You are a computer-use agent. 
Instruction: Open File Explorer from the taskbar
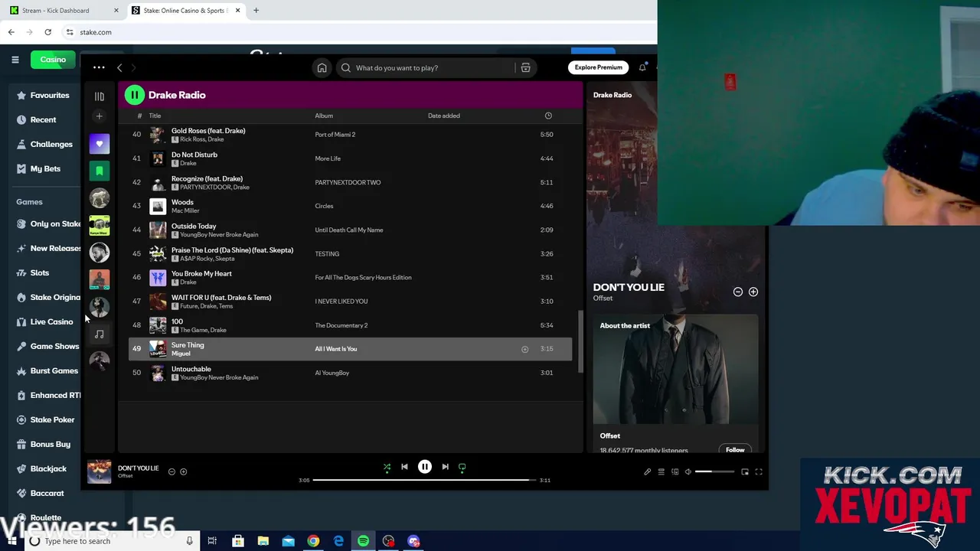point(263,541)
